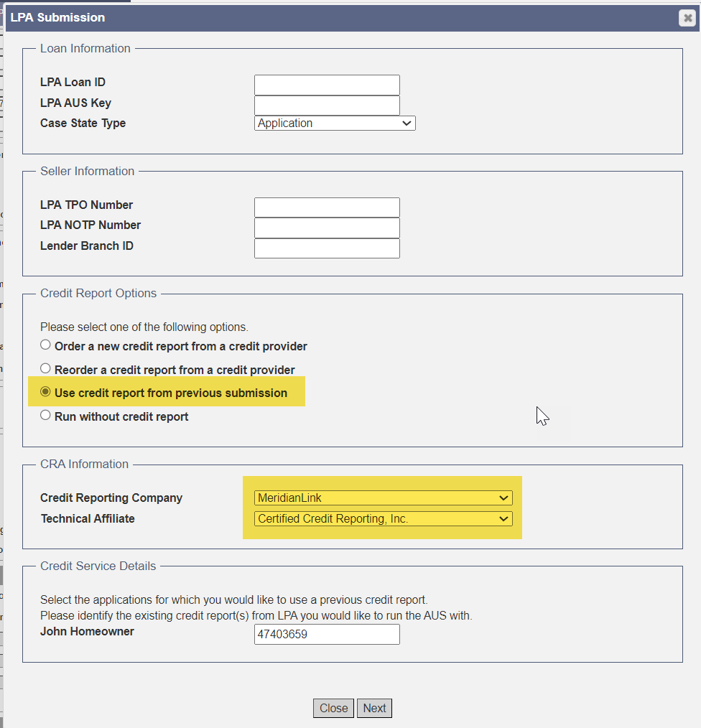701x728 pixels.
Task: Click the 'Credit Report Options' section heading
Action: [x=98, y=294]
